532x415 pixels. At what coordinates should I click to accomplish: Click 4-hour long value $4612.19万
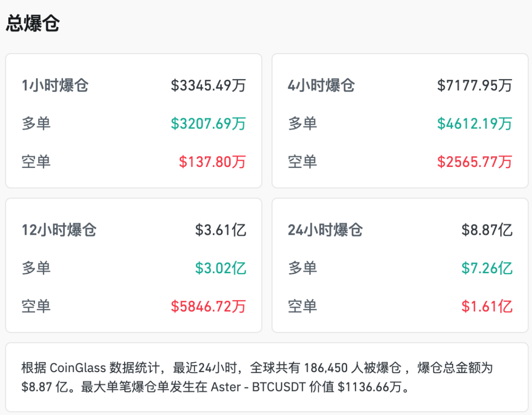(x=474, y=123)
